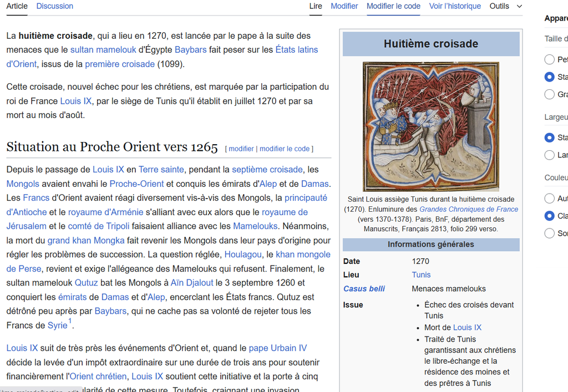Select the Lire tab

coord(316,6)
